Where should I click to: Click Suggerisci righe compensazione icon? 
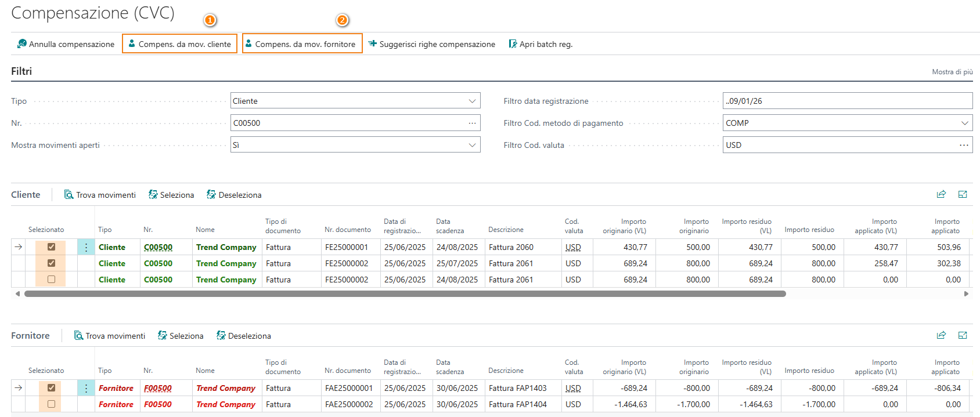pos(373,44)
